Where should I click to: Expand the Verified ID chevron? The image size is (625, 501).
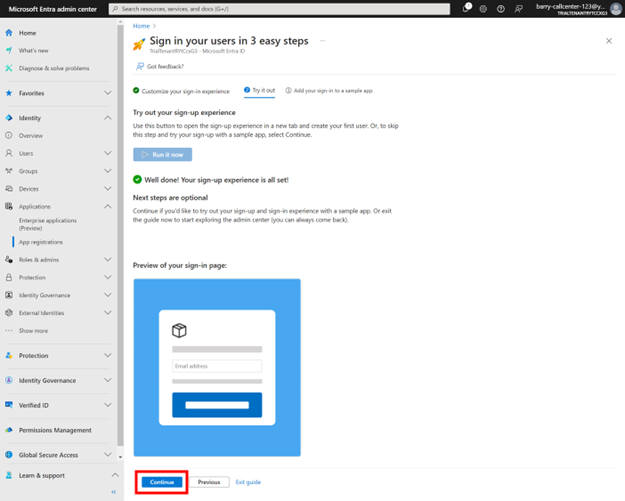[108, 405]
